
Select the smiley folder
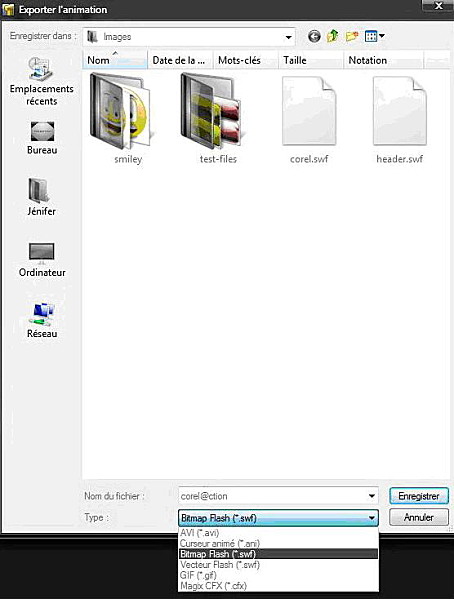(121, 118)
